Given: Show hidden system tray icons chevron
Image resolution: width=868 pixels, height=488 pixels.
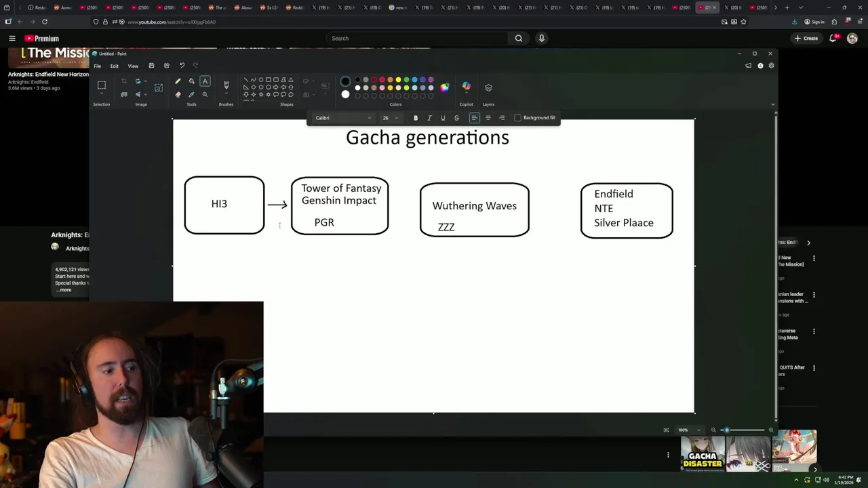Looking at the screenshot, I should (x=796, y=480).
